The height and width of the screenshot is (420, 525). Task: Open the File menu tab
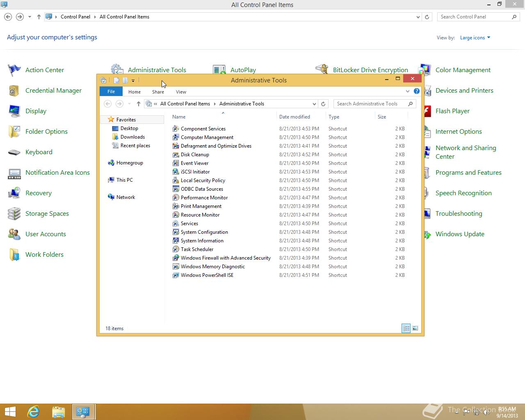(x=111, y=91)
